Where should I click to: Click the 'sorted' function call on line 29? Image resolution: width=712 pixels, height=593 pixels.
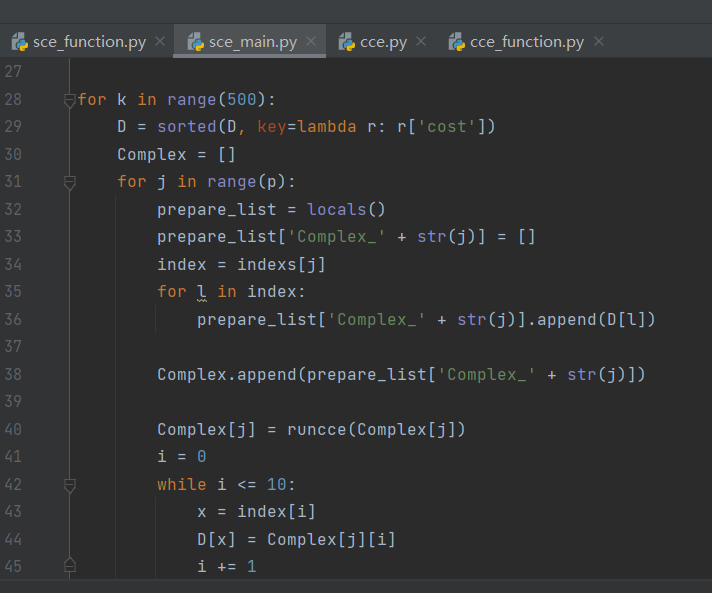pyautogui.click(x=187, y=127)
